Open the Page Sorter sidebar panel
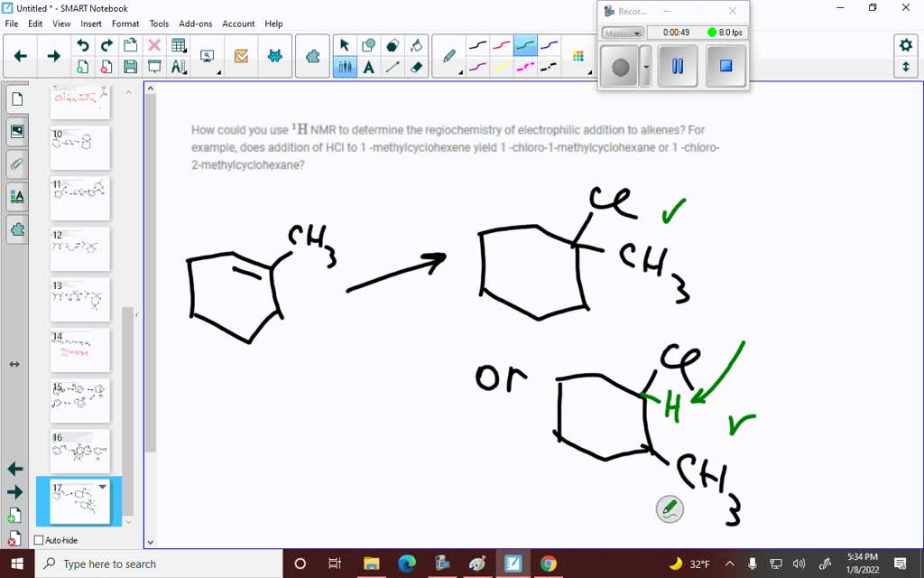Image resolution: width=924 pixels, height=578 pixels. tap(17, 99)
